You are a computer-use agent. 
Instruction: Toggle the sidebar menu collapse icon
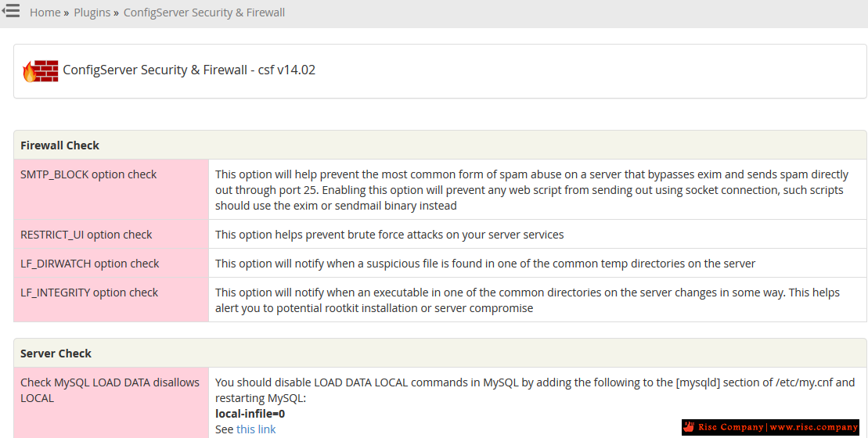click(x=10, y=10)
